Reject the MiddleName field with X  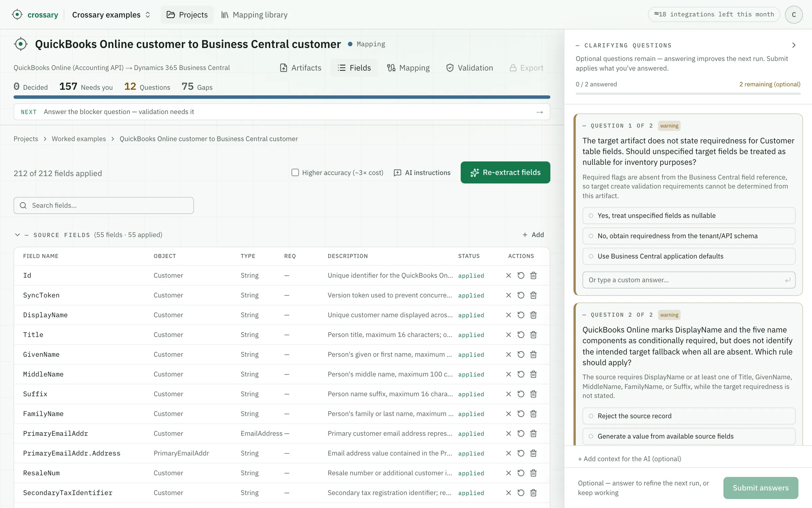click(509, 374)
